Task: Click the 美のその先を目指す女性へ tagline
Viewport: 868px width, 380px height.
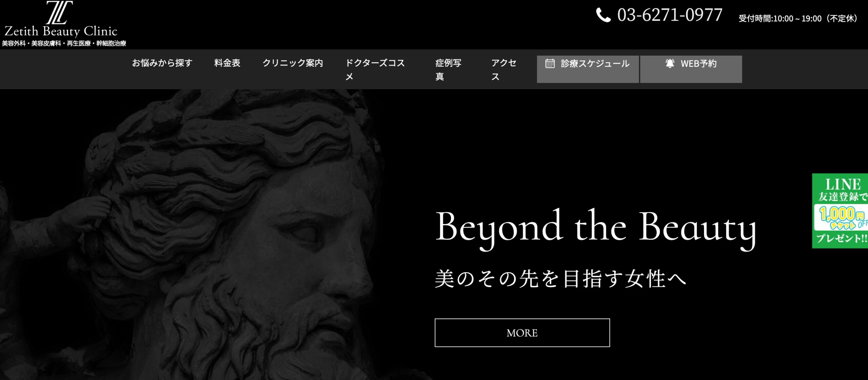Action: [561, 279]
